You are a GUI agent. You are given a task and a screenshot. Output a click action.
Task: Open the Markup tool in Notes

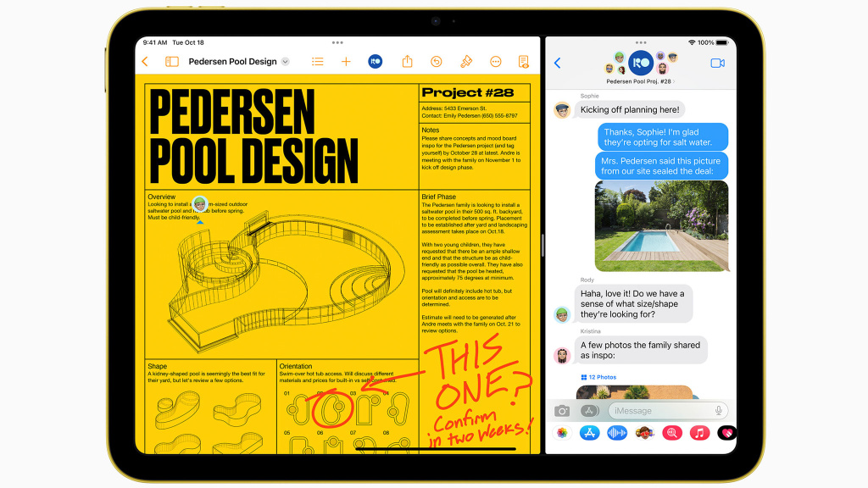tap(467, 61)
